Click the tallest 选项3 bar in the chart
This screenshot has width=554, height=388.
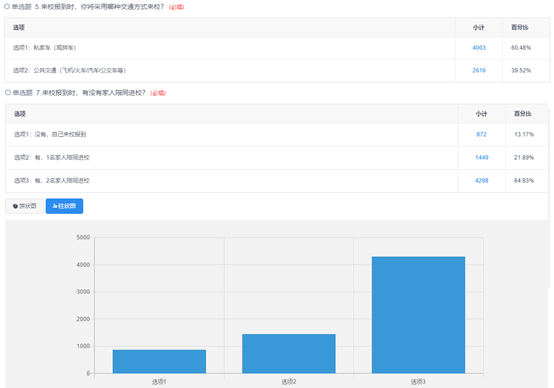418,315
